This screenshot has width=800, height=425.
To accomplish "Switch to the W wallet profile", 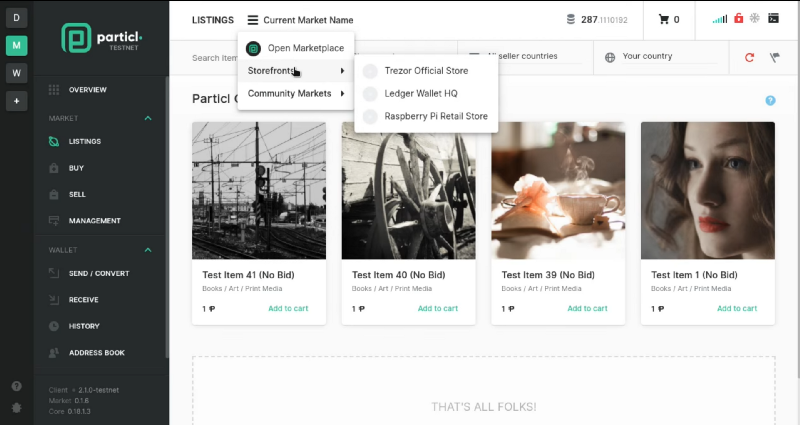I will click(x=16, y=73).
